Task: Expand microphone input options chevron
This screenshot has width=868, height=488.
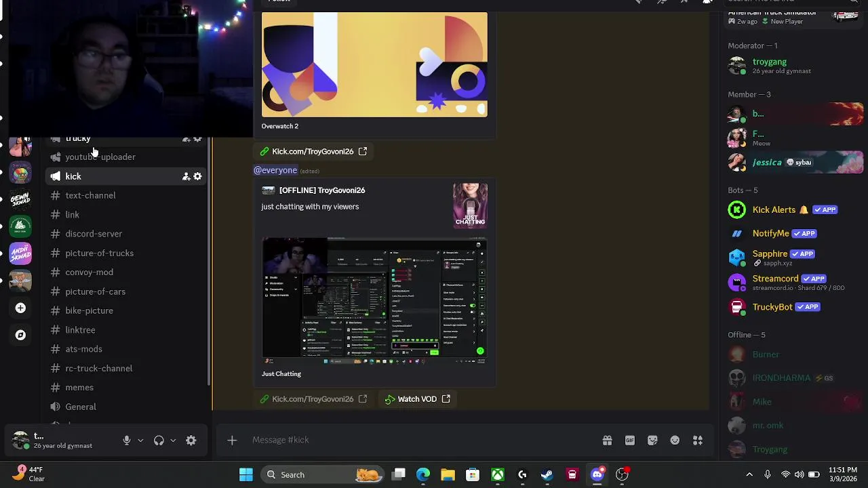Action: (140, 441)
